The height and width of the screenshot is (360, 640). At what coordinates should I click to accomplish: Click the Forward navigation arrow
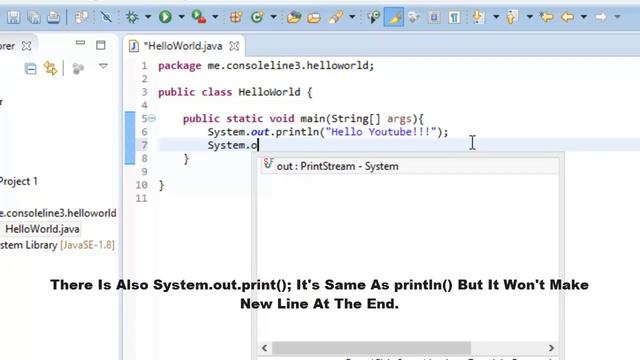coord(601,17)
